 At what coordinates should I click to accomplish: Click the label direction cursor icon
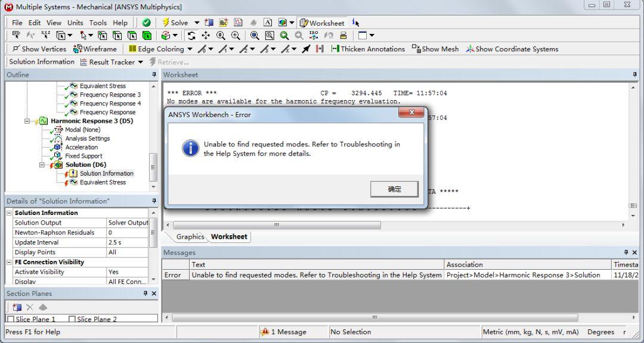17,36
